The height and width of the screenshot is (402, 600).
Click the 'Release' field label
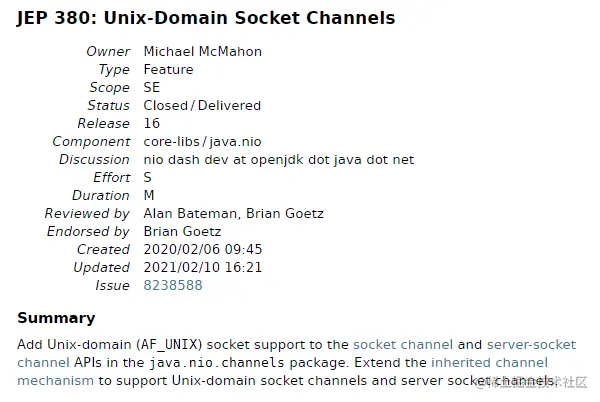click(x=104, y=124)
